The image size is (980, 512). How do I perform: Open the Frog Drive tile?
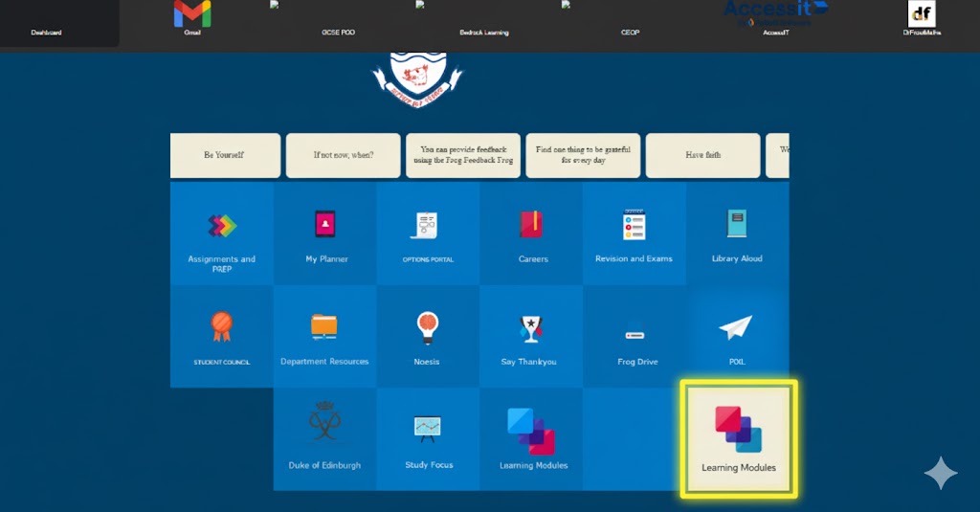coord(635,336)
